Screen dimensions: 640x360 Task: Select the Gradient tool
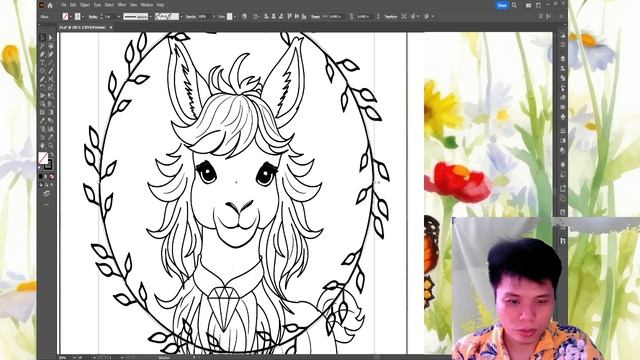pos(51,112)
